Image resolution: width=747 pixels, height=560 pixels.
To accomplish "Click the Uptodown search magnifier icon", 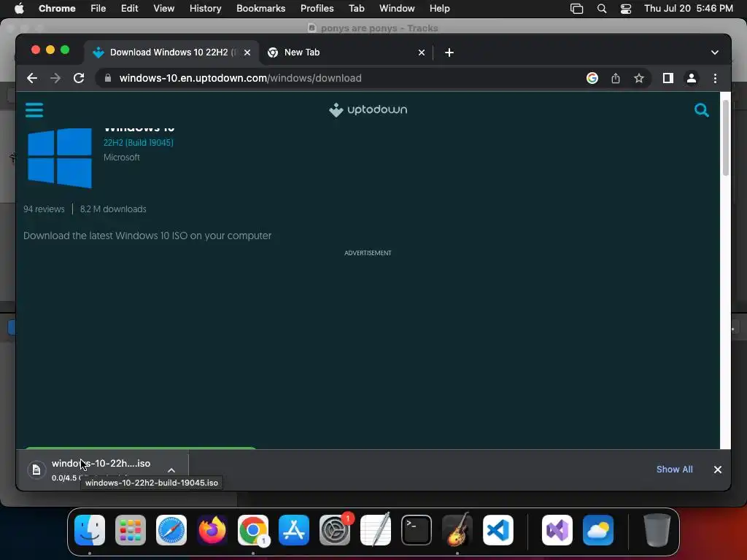I will pyautogui.click(x=701, y=110).
